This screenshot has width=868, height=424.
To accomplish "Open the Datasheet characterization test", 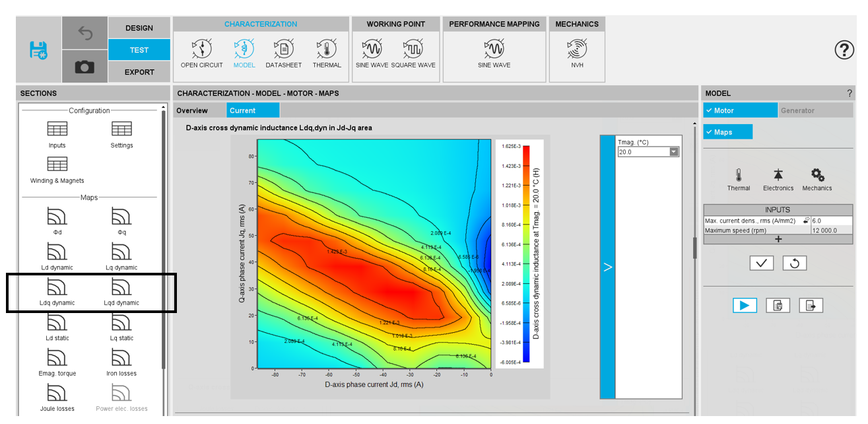I will coord(283,52).
